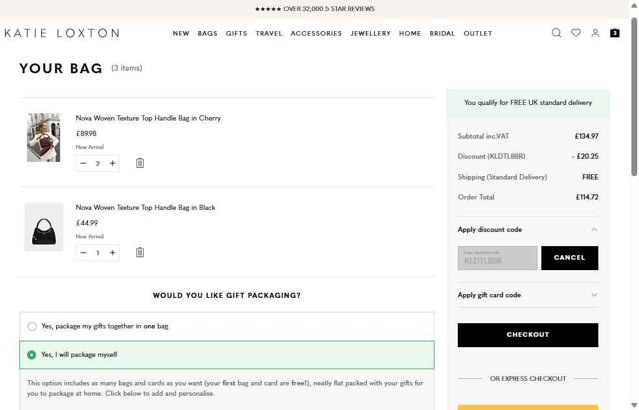This screenshot has width=639, height=410.
Task: Open Nova Woven Bag in Cherry link
Action: 148,118
